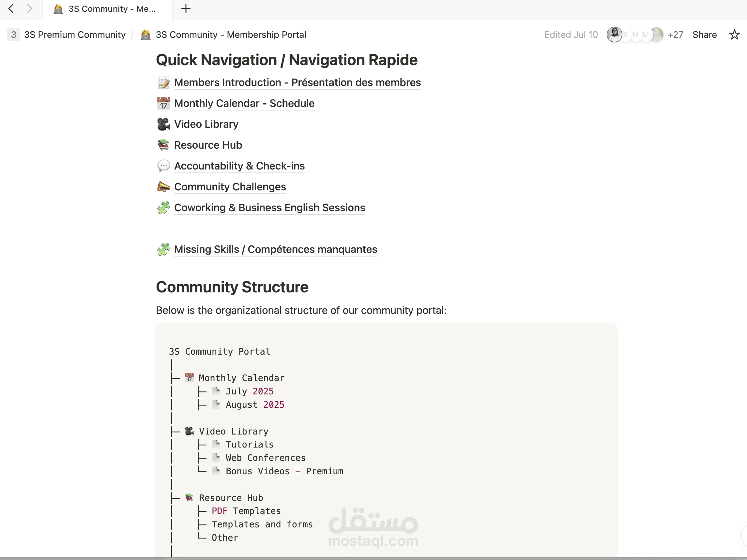Open Coworking & Business English Sessions page
The height and width of the screenshot is (560, 747).
tap(269, 208)
